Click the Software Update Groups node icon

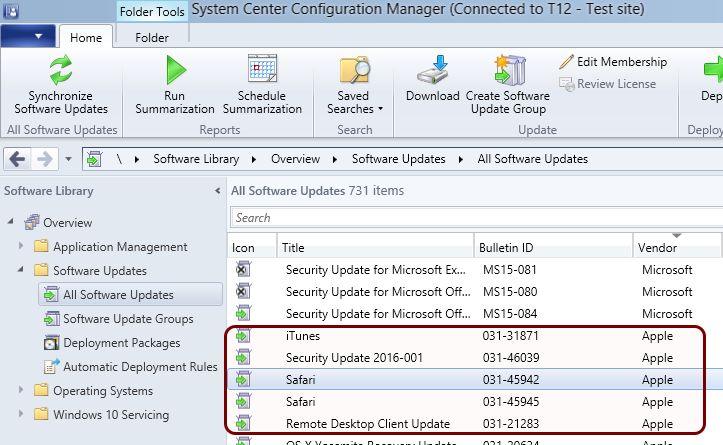51,319
